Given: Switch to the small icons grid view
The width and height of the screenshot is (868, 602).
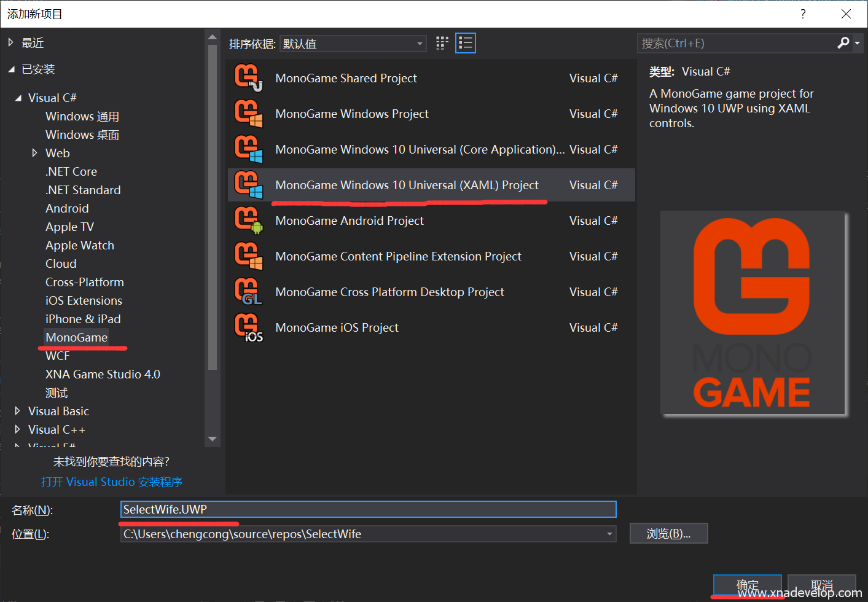Looking at the screenshot, I should click(x=442, y=43).
